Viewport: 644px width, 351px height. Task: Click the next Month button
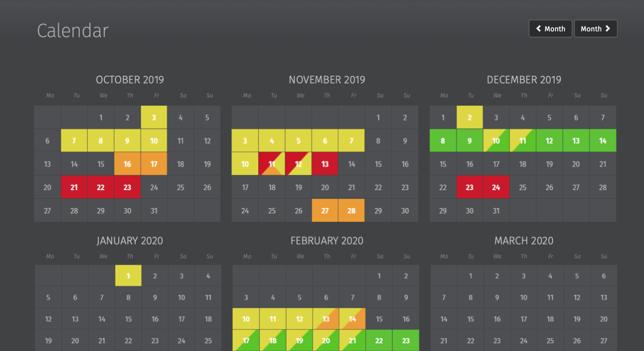pos(595,29)
